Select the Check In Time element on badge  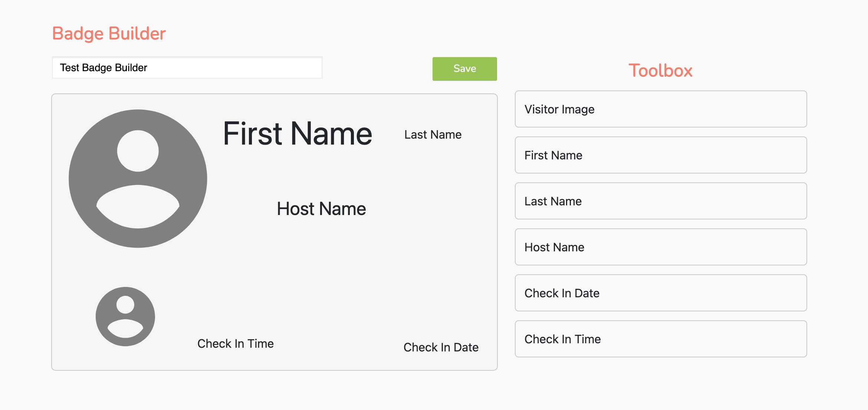(x=236, y=344)
